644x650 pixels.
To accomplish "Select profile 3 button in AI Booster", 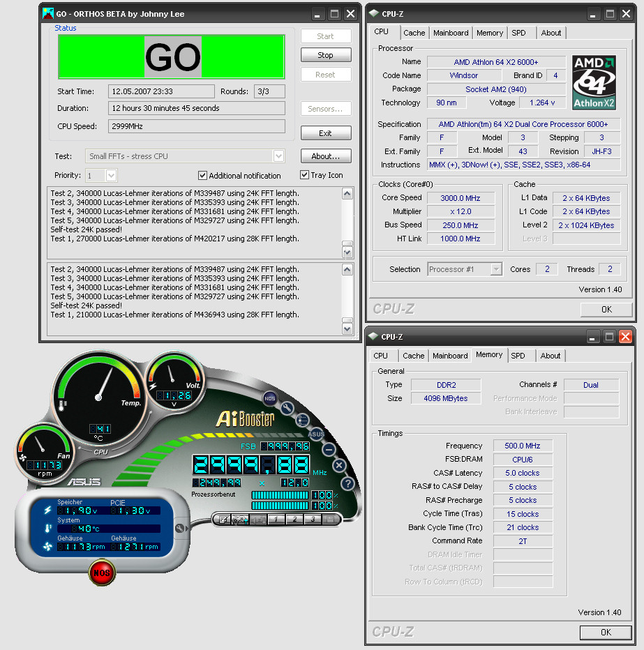I will 313,519.
